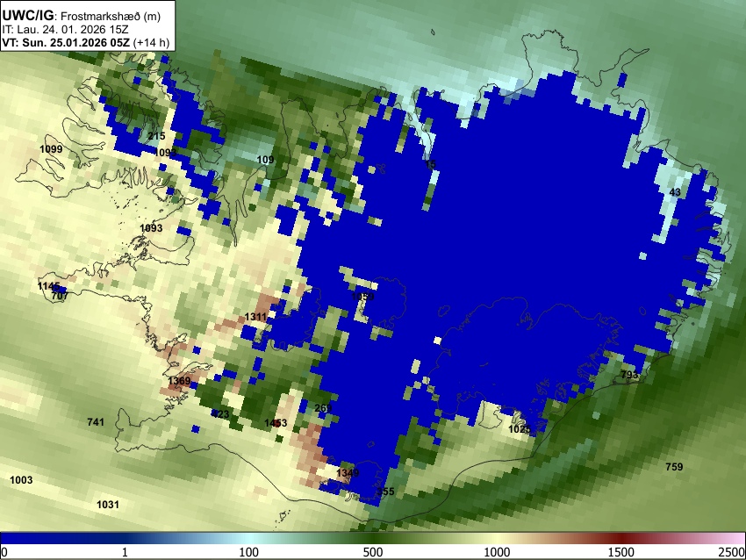746x560 pixels.
Task: Click the color scale tick label 500
Action: (372, 552)
